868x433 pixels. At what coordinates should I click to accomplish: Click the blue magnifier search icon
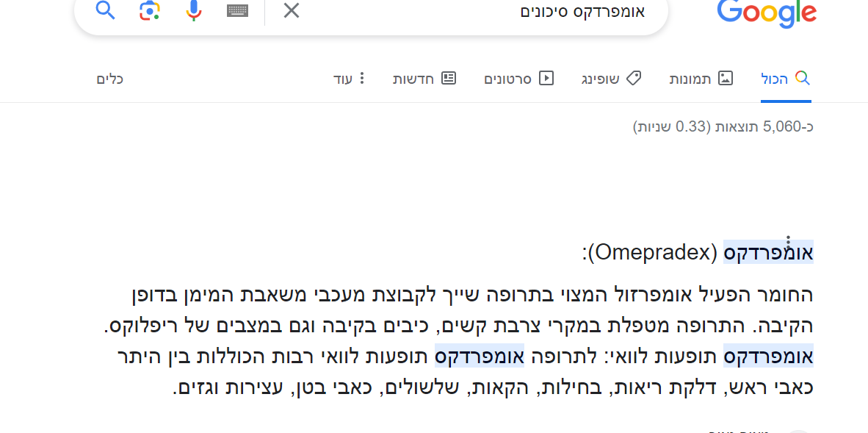pyautogui.click(x=106, y=11)
